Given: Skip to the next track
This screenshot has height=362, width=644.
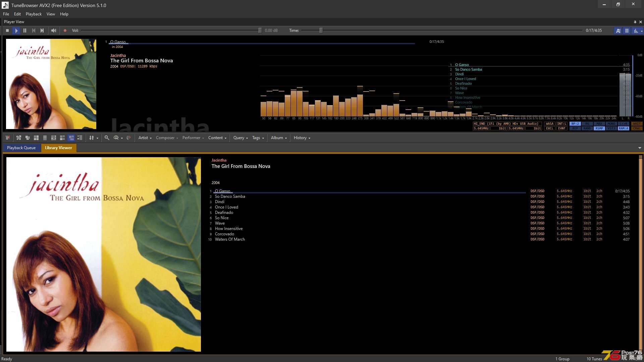Looking at the screenshot, I should [42, 31].
